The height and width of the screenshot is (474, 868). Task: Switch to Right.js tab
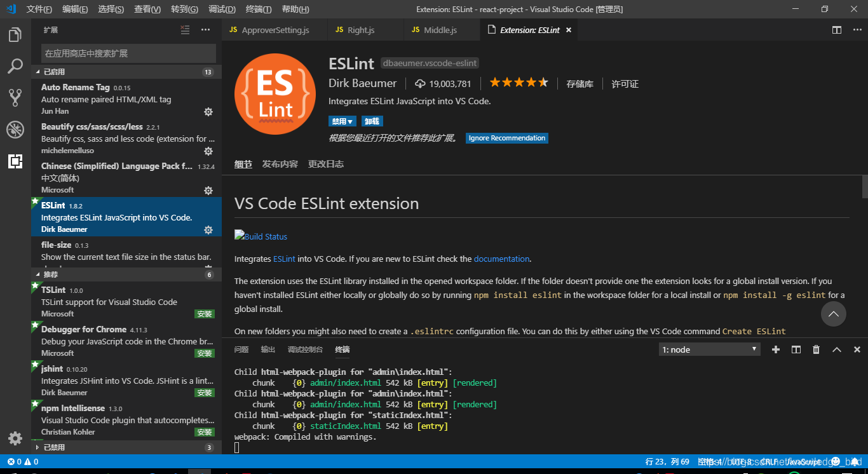tap(365, 30)
